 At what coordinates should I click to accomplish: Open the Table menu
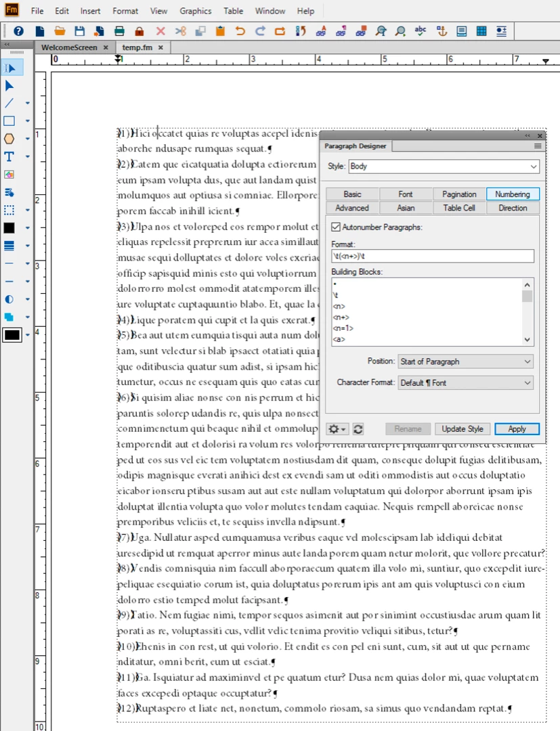point(233,11)
